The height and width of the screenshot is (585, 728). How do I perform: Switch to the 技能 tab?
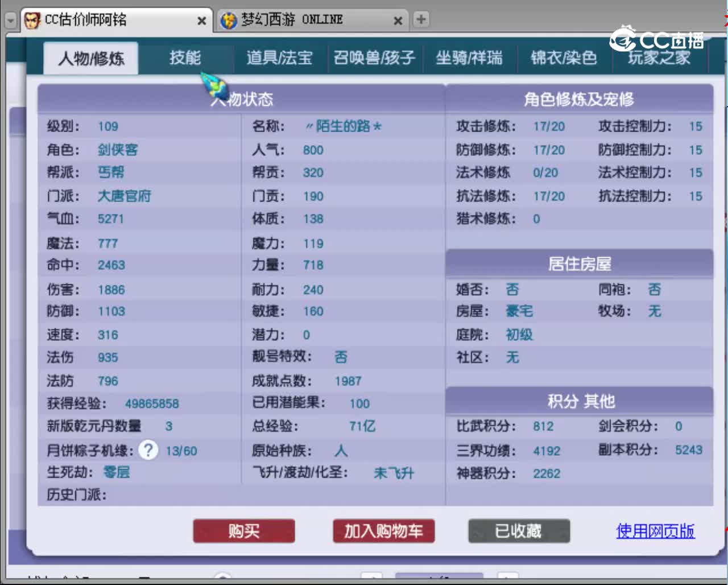pos(185,58)
